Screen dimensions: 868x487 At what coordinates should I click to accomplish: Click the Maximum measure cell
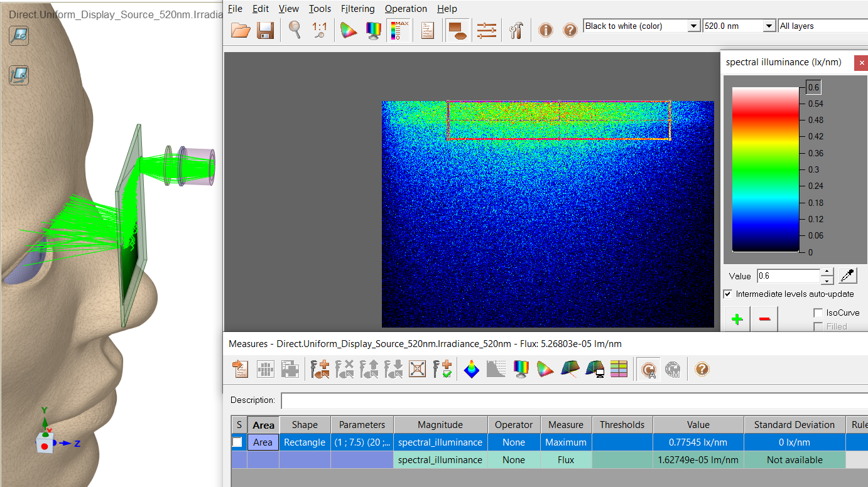565,442
